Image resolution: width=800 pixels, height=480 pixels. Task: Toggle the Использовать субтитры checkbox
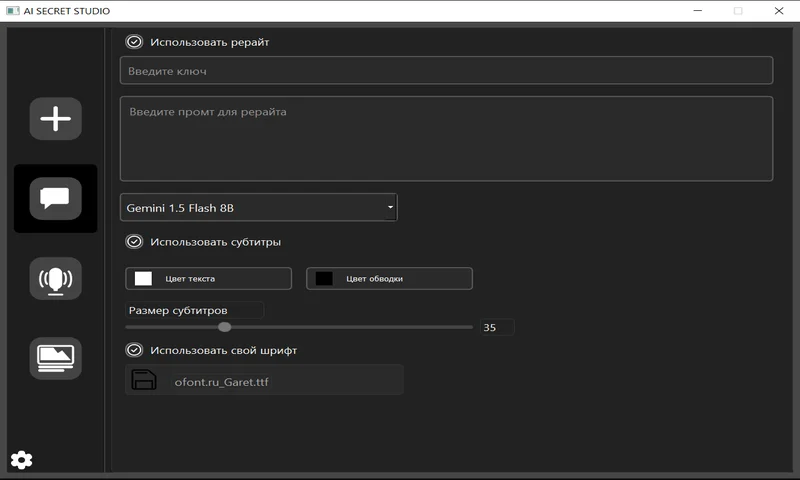134,242
